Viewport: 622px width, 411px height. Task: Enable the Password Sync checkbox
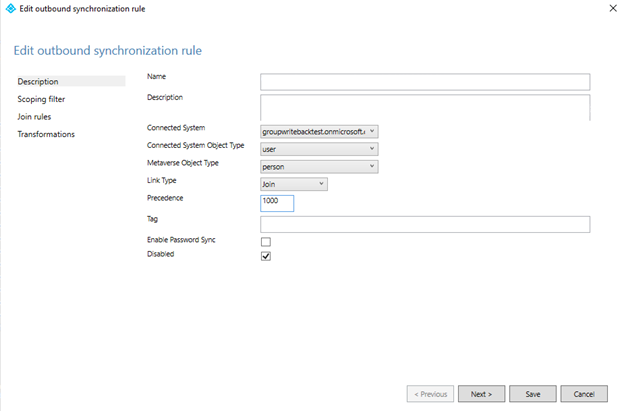(x=266, y=241)
